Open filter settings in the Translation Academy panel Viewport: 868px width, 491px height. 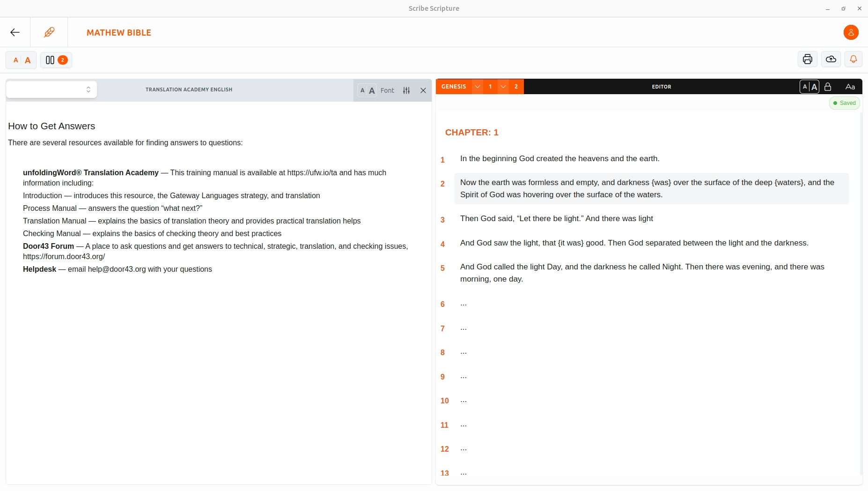(x=406, y=90)
